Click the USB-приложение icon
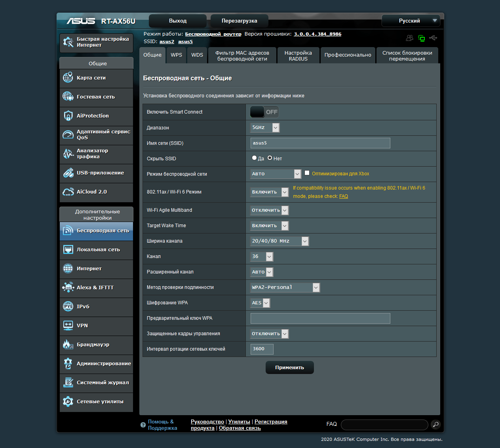This screenshot has height=448, width=500. 68,173
